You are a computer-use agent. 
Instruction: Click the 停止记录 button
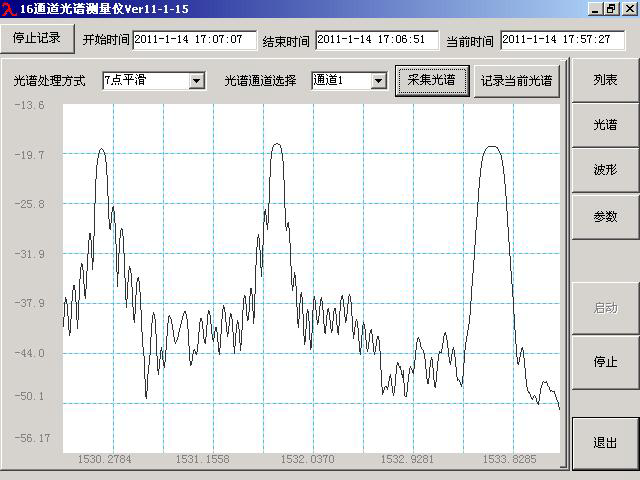pos(37,38)
